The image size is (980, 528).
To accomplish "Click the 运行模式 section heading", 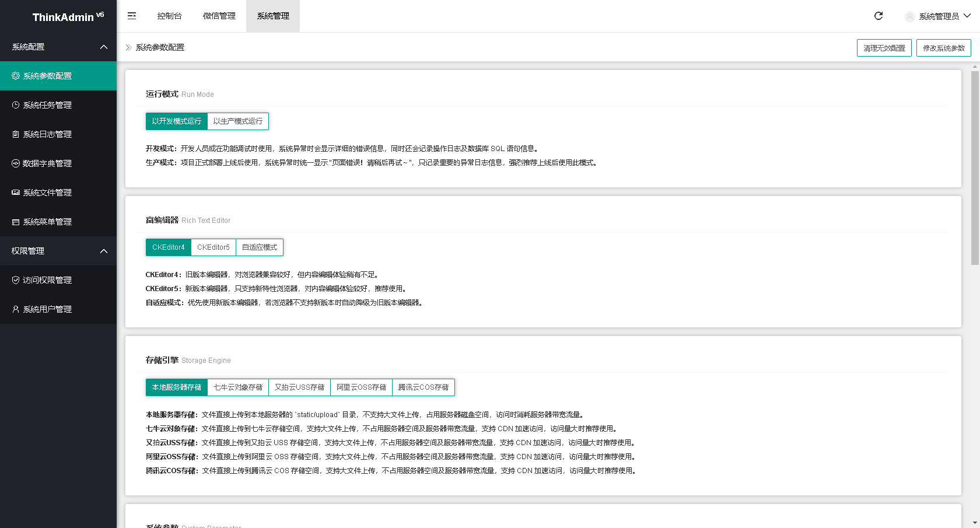I will [x=162, y=94].
